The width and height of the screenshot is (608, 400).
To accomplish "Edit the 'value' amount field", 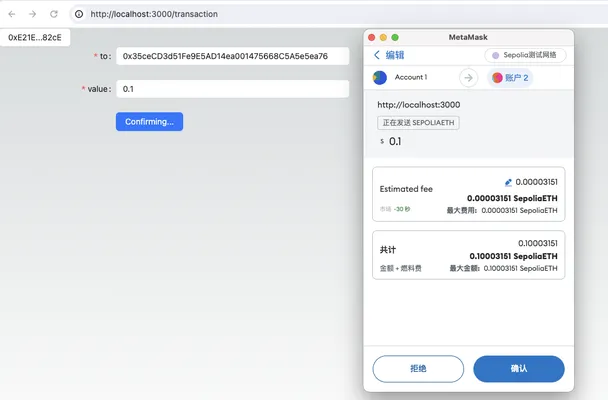I will (x=233, y=89).
